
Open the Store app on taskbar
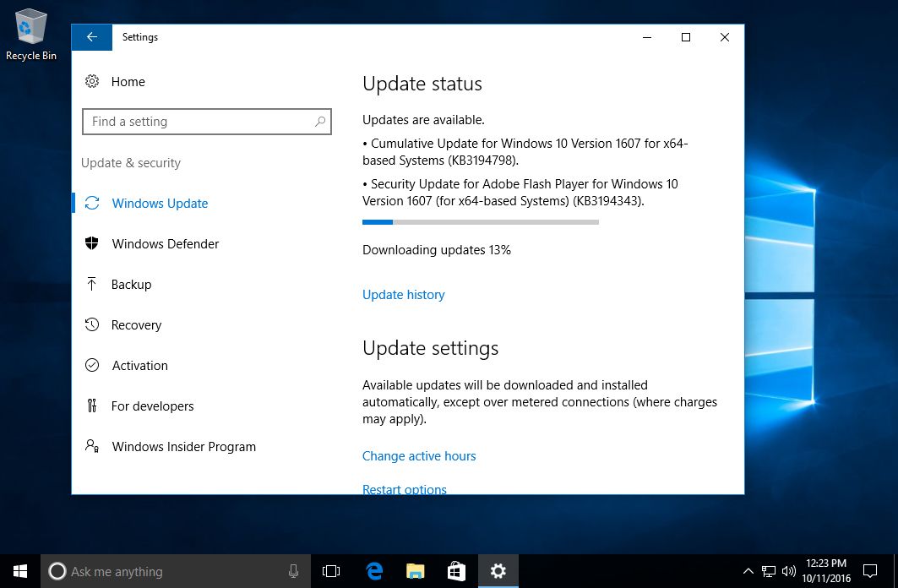click(456, 571)
